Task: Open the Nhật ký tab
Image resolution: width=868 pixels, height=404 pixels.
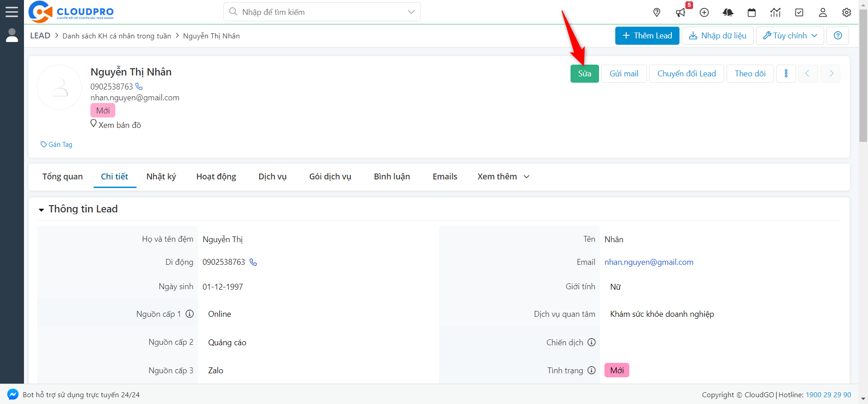Action: (161, 177)
